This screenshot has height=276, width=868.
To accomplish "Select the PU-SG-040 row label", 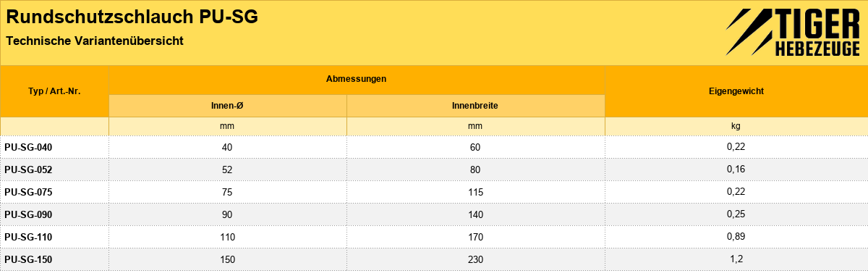I will coord(28,147).
